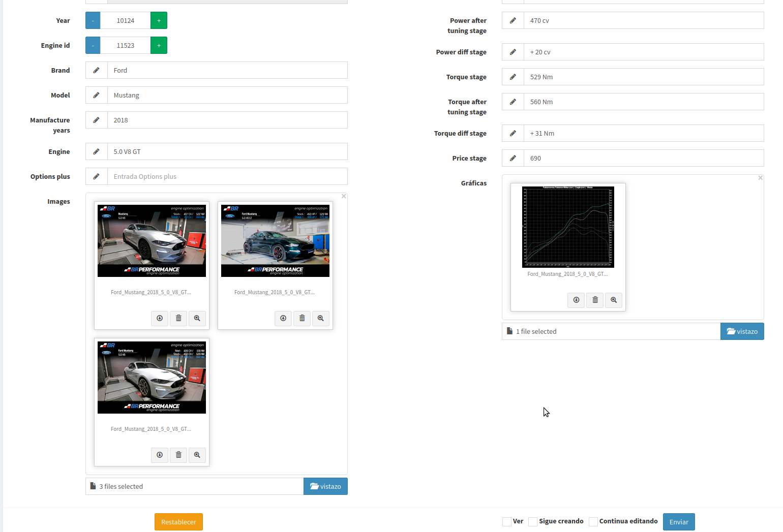783x532 pixels.
Task: Click the Restablecer reset button
Action: click(x=178, y=522)
